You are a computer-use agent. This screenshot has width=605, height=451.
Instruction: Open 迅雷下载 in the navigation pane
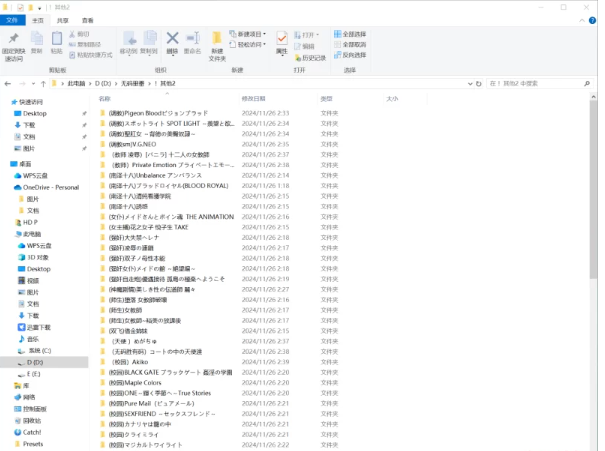coord(34,327)
